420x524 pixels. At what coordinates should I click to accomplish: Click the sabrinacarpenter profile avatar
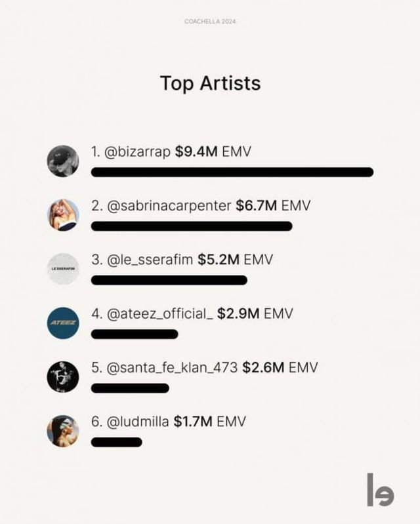tap(63, 215)
